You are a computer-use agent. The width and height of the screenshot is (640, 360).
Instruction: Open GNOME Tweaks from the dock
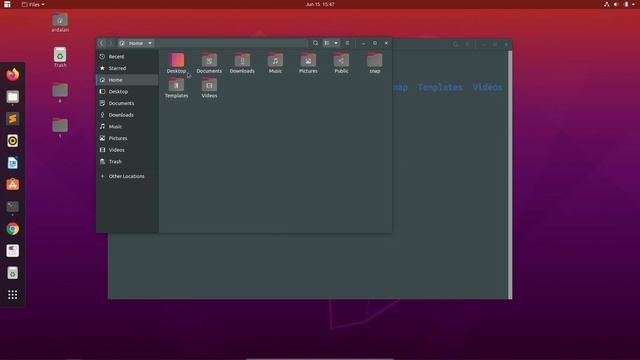tap(13, 251)
